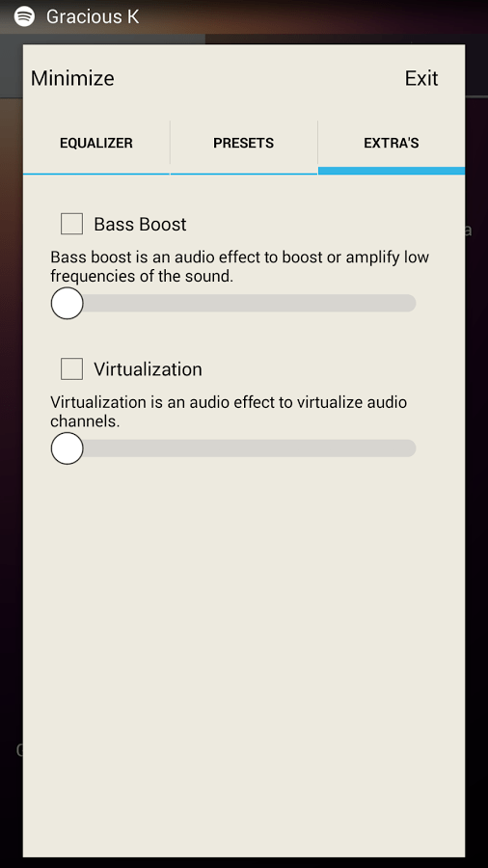
Task: Select the Extra's tab
Action: click(x=392, y=144)
